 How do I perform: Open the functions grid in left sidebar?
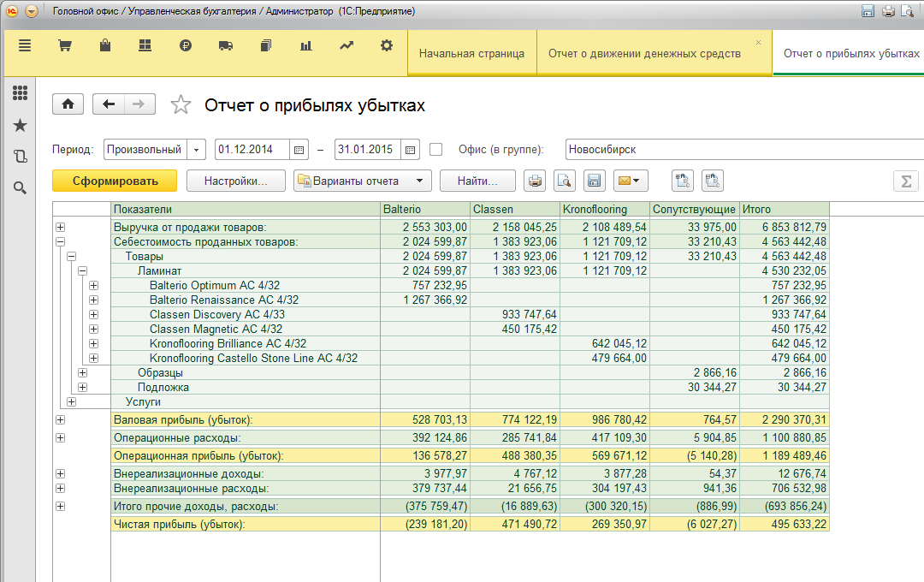pos(20,92)
